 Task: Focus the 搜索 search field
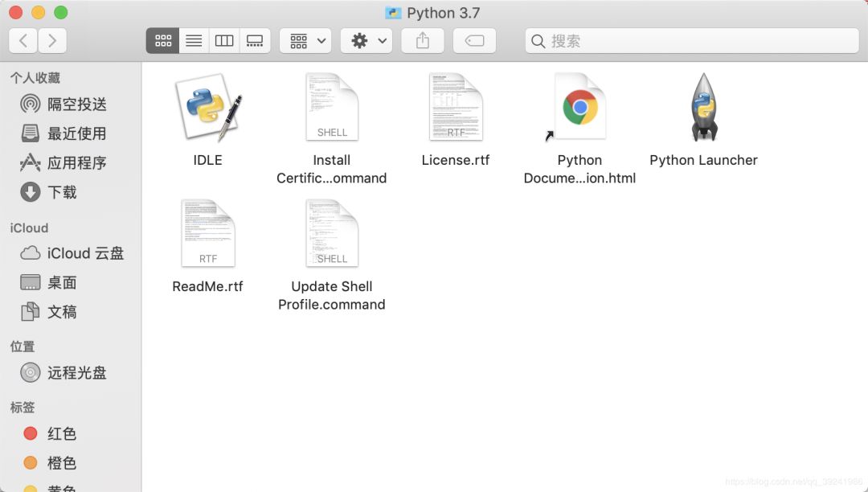692,41
